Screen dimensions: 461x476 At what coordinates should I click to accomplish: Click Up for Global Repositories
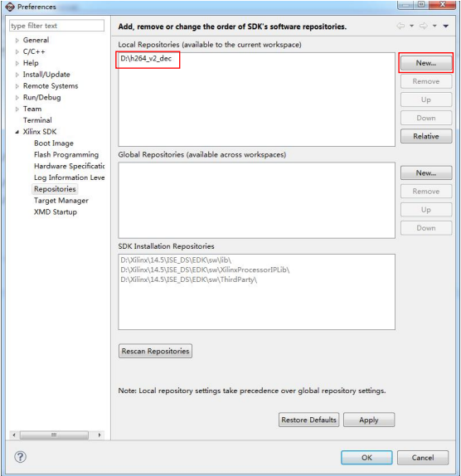426,210
